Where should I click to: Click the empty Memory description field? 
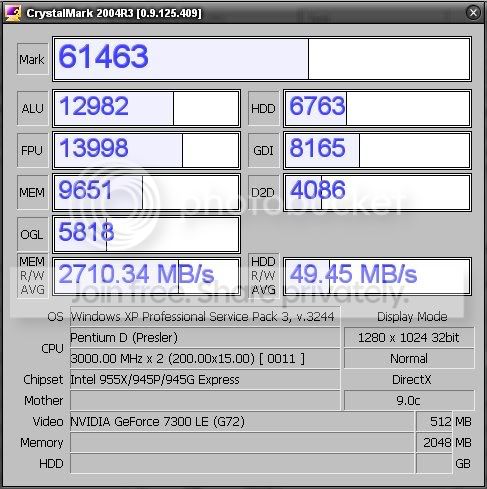242,442
